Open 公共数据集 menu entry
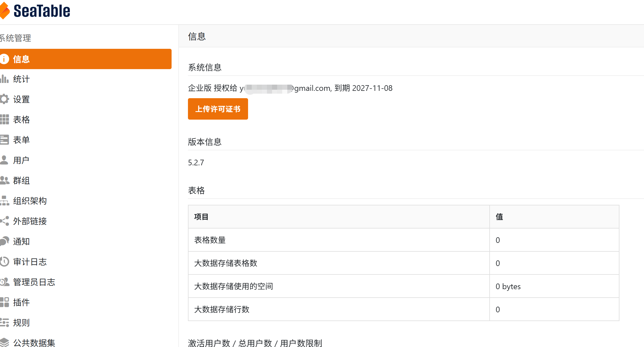644x347 pixels. coord(34,342)
